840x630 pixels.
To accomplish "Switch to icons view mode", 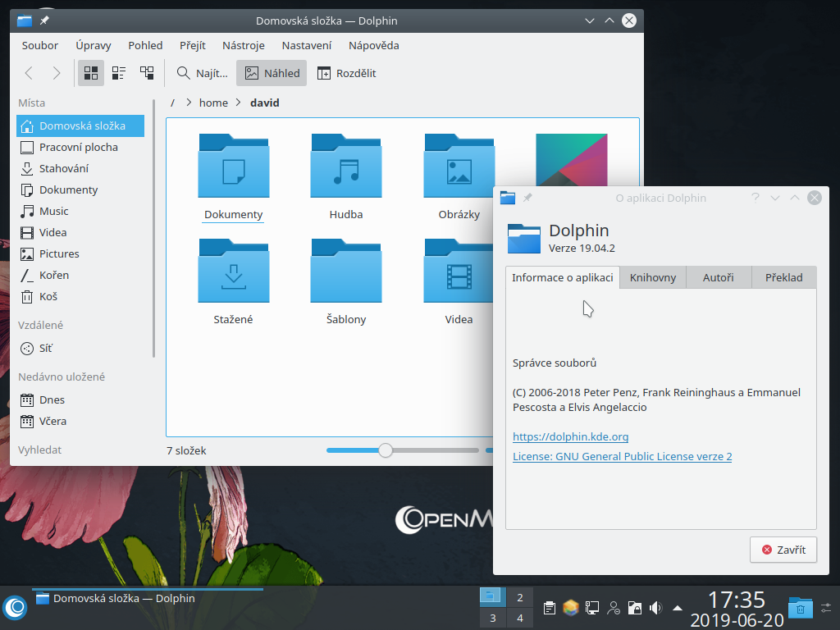I will [90, 72].
